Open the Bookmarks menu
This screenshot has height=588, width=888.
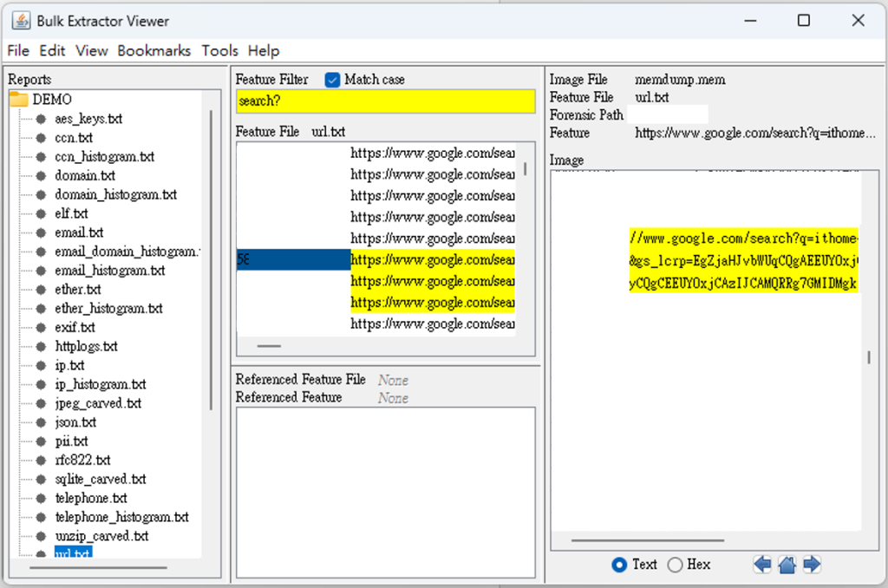(154, 51)
